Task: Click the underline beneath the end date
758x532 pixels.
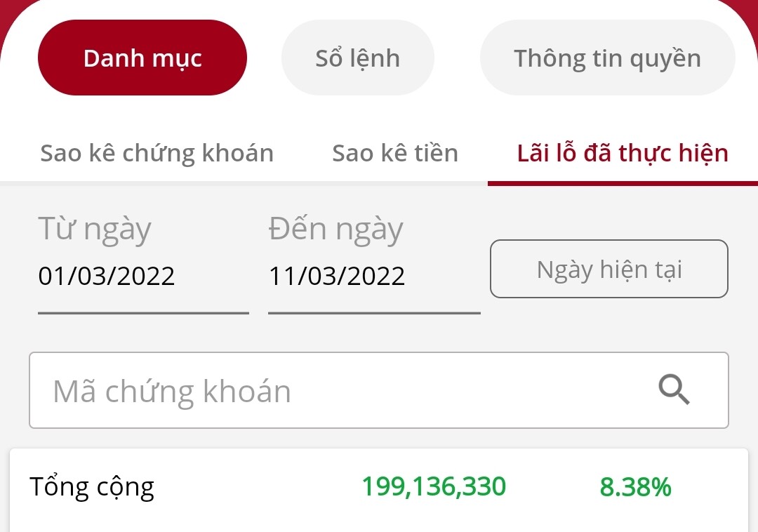Action: coord(374,313)
